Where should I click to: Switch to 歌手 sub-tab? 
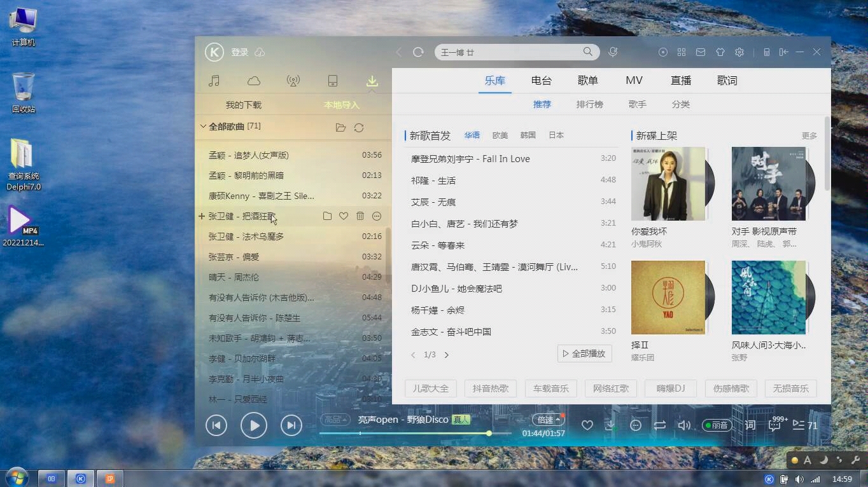click(638, 104)
